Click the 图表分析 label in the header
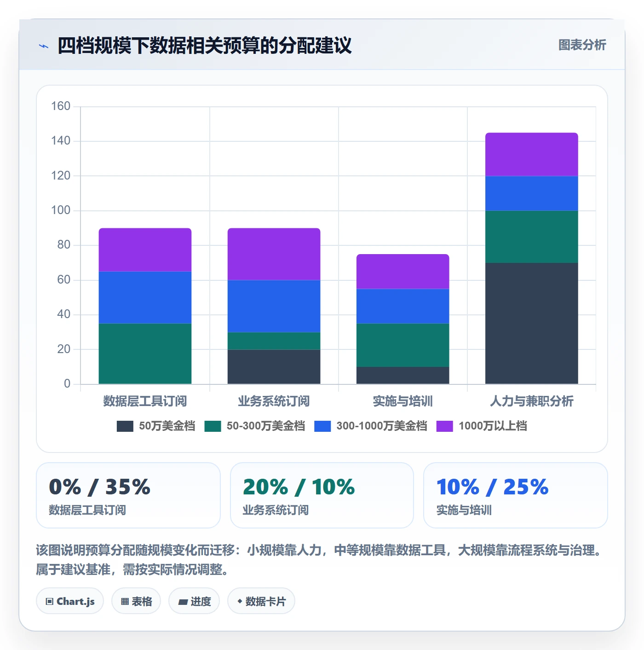 (582, 45)
